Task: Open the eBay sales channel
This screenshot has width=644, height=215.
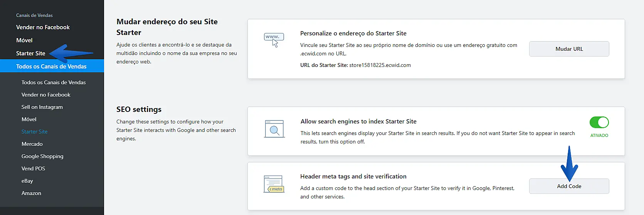Action: 27,181
